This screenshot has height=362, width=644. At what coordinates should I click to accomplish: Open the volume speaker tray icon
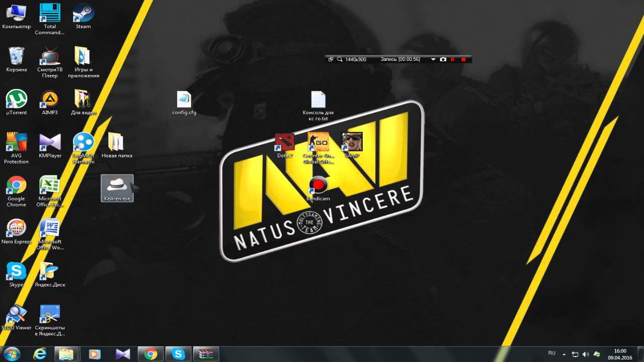[x=586, y=354]
